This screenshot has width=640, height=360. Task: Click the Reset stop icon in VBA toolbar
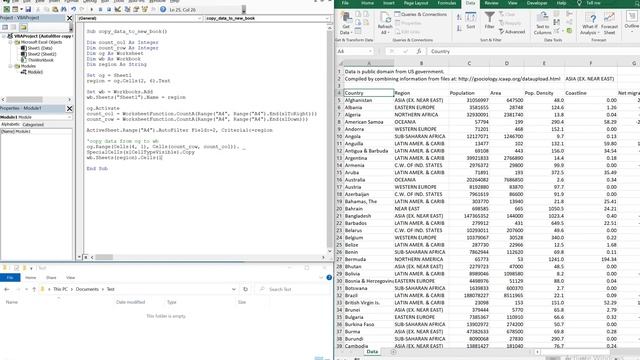click(109, 9)
